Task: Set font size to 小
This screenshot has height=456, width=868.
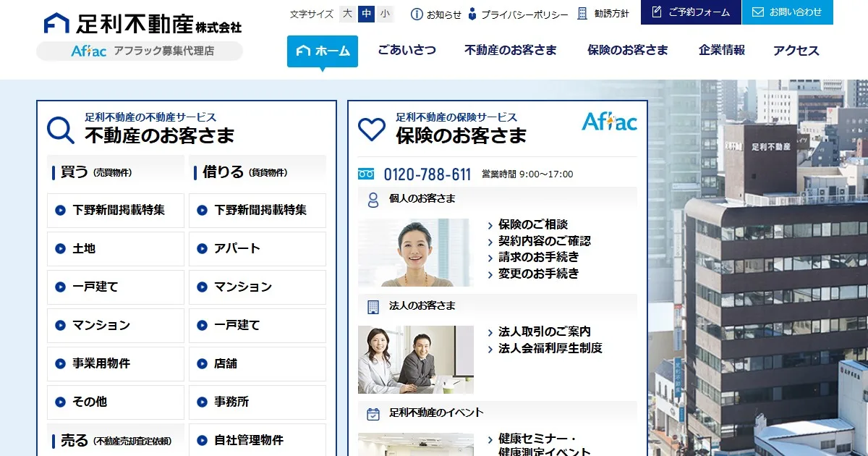Action: click(385, 14)
